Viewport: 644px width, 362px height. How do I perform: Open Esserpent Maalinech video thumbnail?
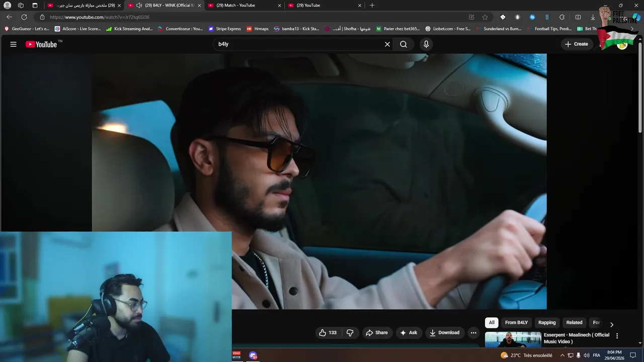[x=513, y=339]
